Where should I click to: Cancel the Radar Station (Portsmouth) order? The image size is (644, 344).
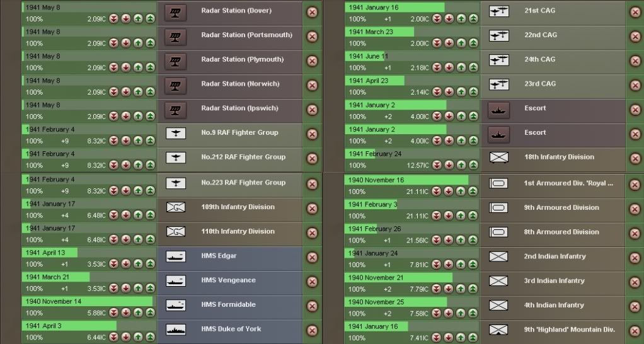[312, 37]
